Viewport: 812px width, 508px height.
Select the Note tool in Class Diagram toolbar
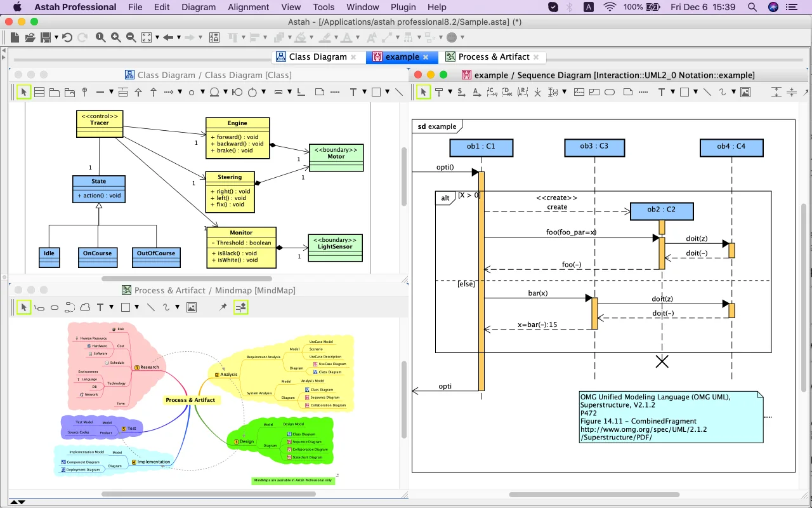click(320, 92)
